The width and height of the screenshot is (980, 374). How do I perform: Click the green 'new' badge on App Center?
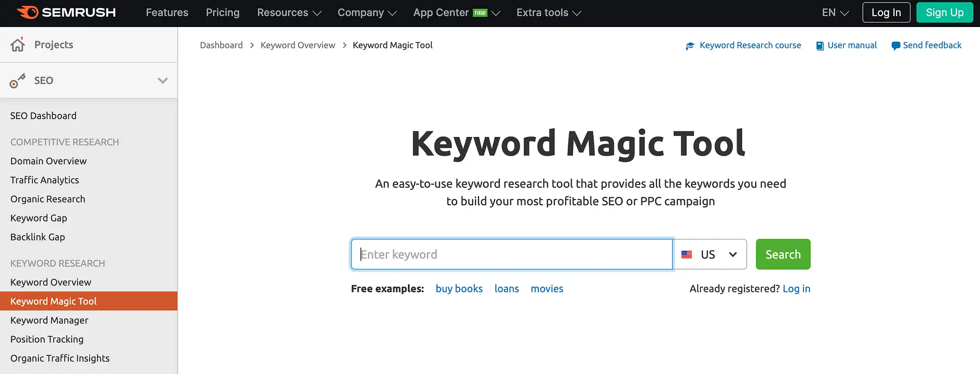click(480, 13)
